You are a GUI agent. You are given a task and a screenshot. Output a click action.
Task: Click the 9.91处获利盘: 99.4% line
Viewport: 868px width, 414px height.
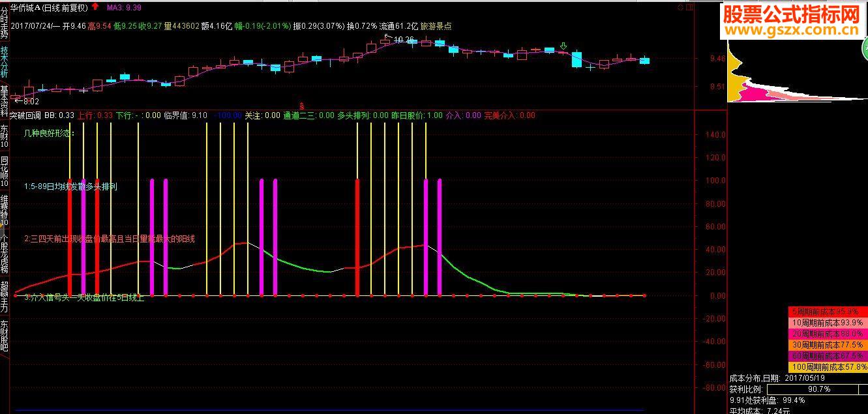point(767,400)
